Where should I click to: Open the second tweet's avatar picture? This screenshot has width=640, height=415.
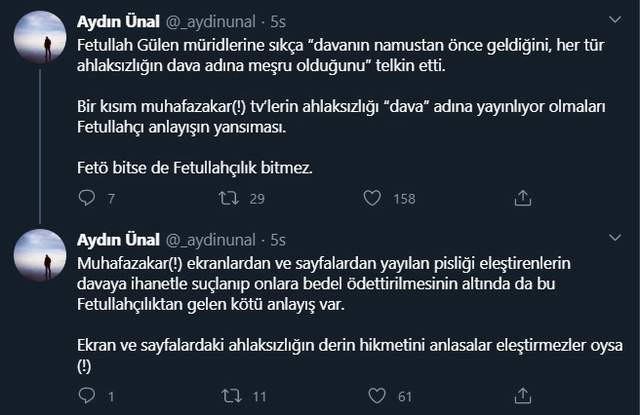tap(41, 257)
